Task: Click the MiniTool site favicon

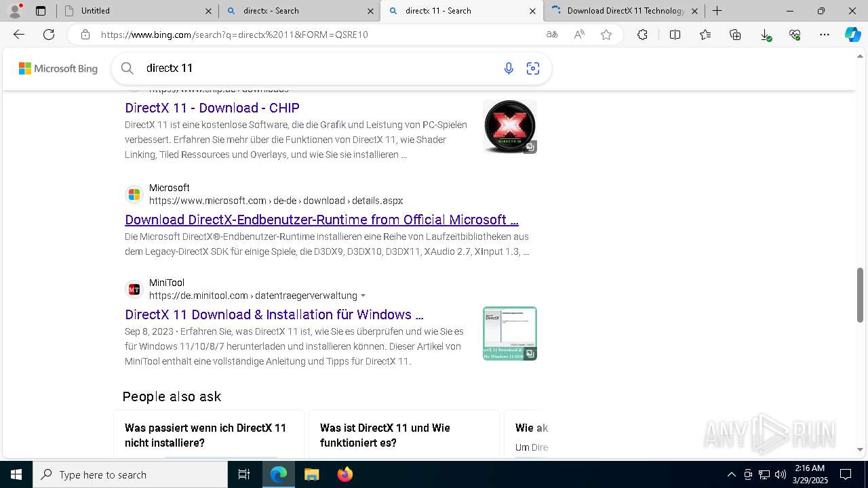Action: pos(134,289)
